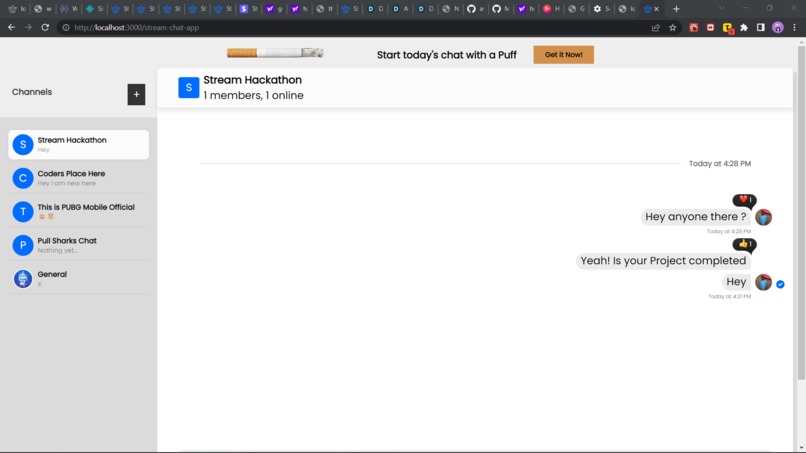Click the General channel avatar icon
The height and width of the screenshot is (453, 806).
tap(23, 279)
